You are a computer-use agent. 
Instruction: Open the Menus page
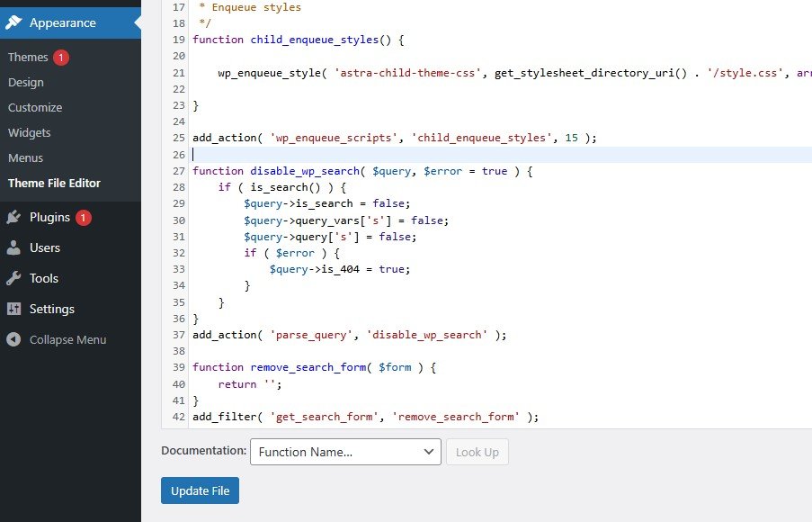point(25,157)
